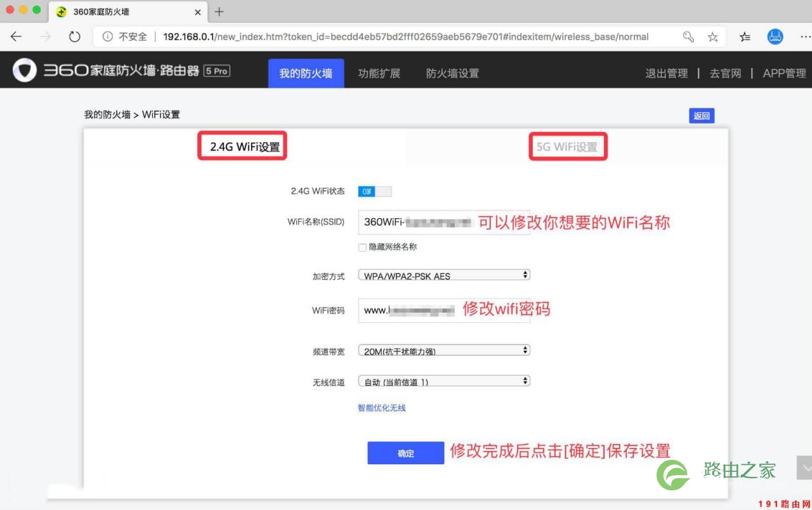Click into the WiFi密码 input field
Viewport: 812px width, 510px height.
tap(444, 310)
